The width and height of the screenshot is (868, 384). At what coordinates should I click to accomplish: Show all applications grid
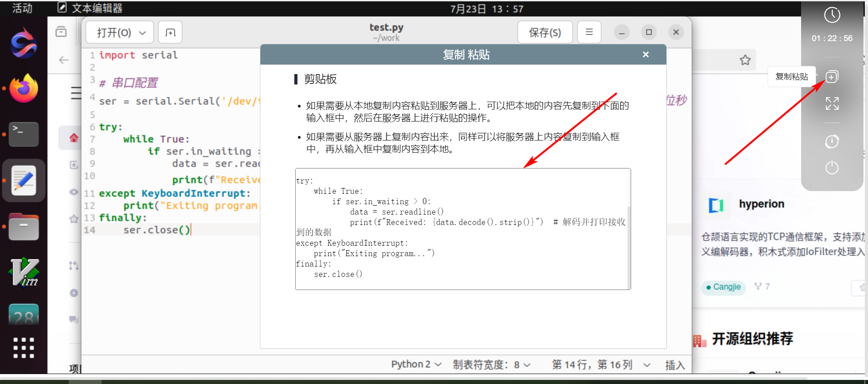(x=24, y=348)
